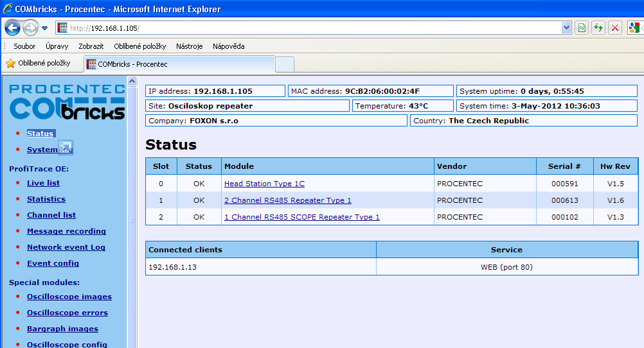Open the Úpravy menu

tap(57, 46)
